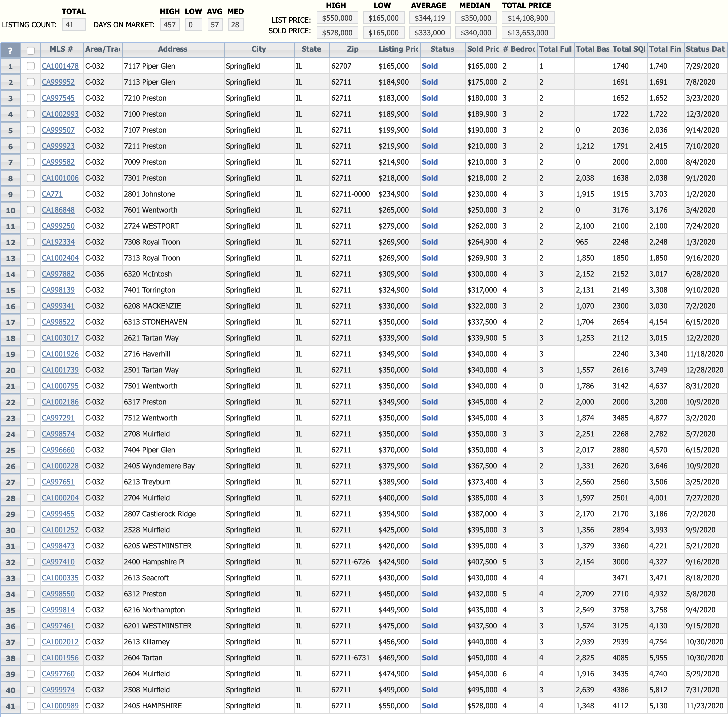
Task: Sort by State column header
Action: 311,49
